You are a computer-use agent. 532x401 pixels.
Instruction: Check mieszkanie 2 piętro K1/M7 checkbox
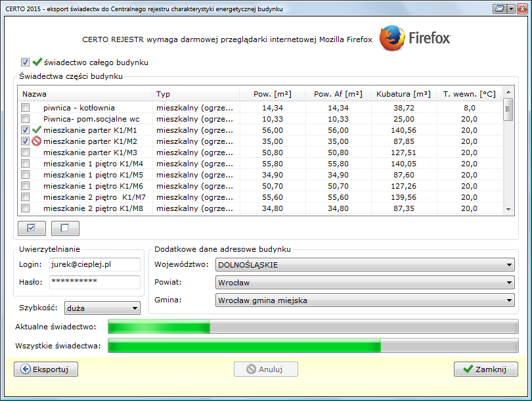[25, 197]
